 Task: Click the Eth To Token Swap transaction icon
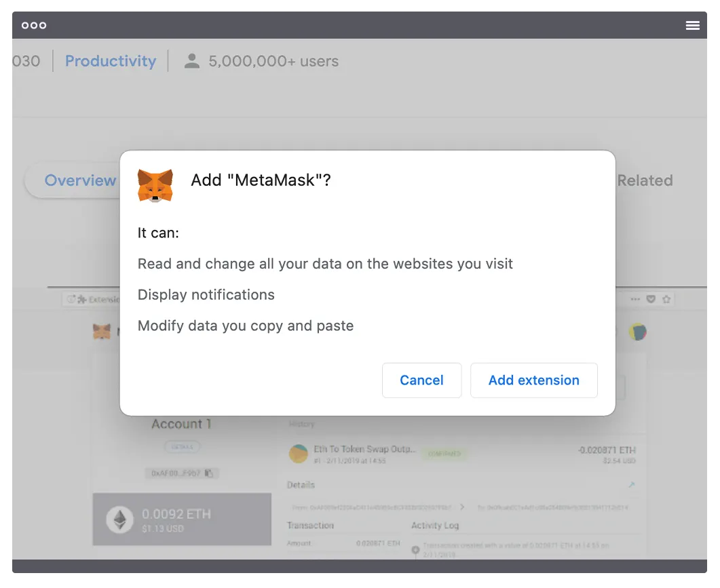click(298, 454)
